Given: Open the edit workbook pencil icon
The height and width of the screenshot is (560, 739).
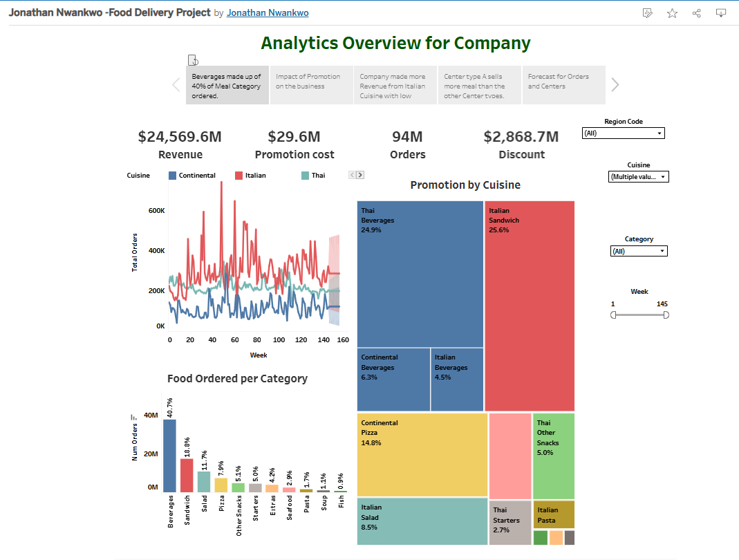Looking at the screenshot, I should pyautogui.click(x=647, y=13).
